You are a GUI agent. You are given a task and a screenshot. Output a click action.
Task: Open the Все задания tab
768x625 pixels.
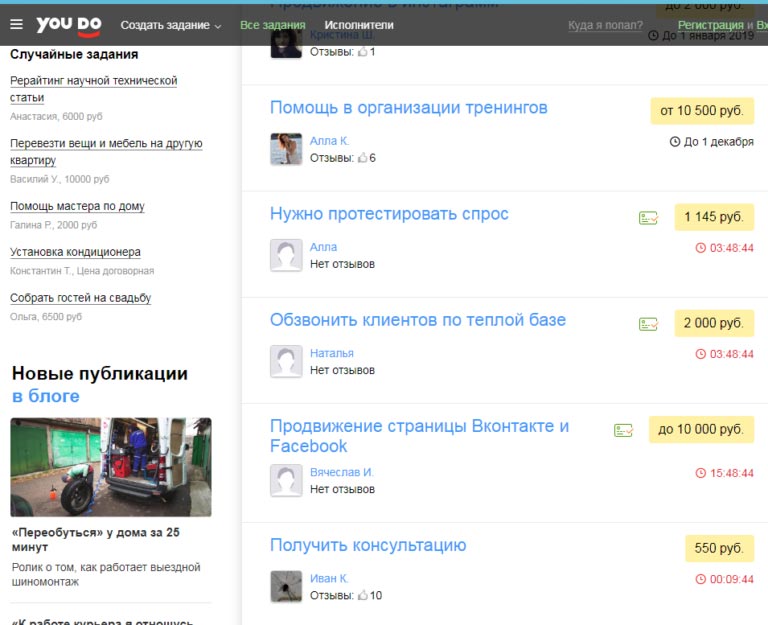(274, 25)
